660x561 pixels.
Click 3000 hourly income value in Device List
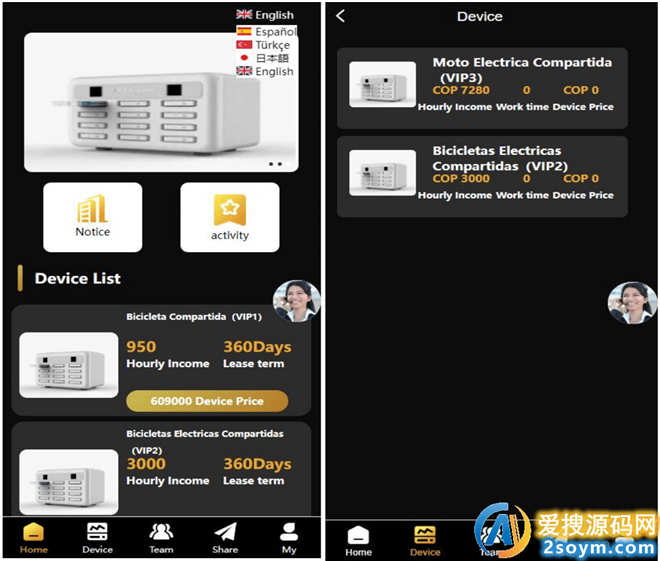[146, 463]
